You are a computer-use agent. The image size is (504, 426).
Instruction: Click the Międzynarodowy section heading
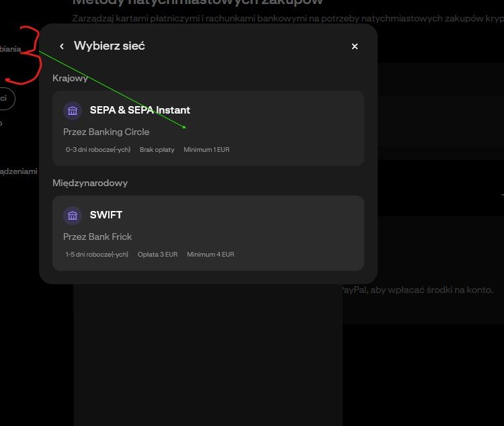[90, 183]
